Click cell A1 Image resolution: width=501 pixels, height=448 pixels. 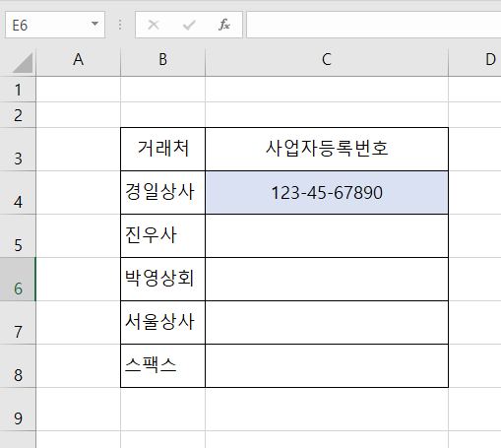click(x=79, y=90)
